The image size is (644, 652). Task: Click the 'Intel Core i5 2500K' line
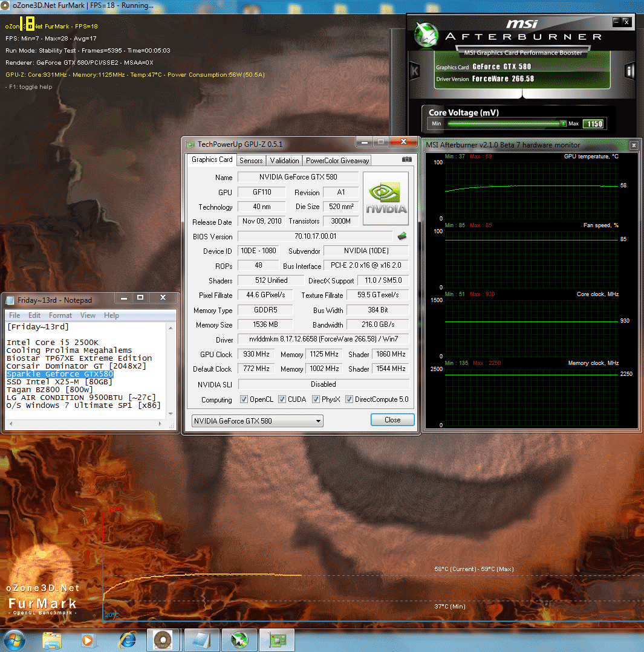53,342
